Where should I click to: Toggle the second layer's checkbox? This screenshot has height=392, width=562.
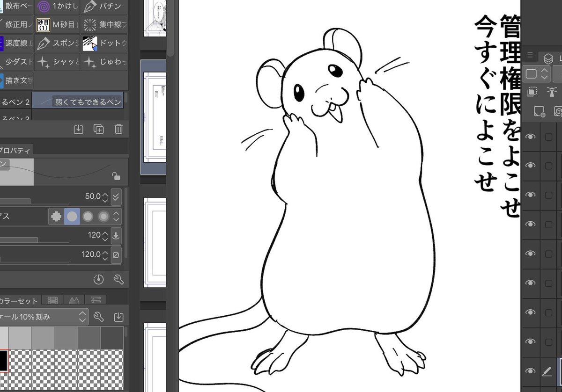[548, 165]
